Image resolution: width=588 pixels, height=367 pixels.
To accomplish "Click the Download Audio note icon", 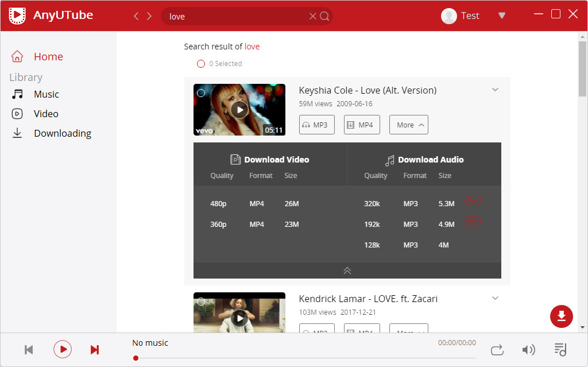I will click(390, 161).
